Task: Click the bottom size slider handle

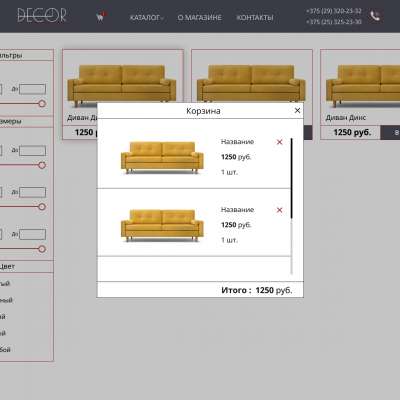Action: click(x=42, y=249)
